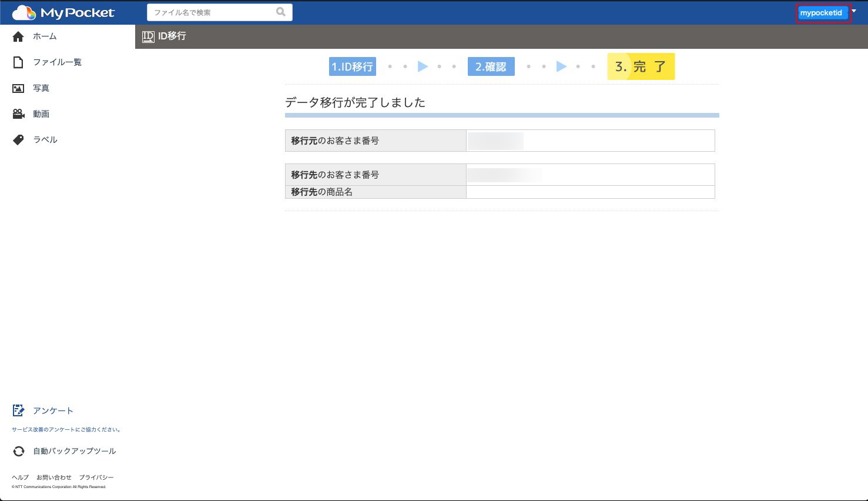Open the アンケート link

click(x=53, y=410)
